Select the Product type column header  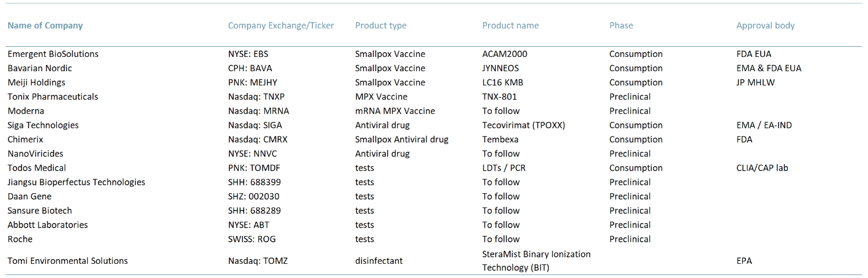pos(381,25)
